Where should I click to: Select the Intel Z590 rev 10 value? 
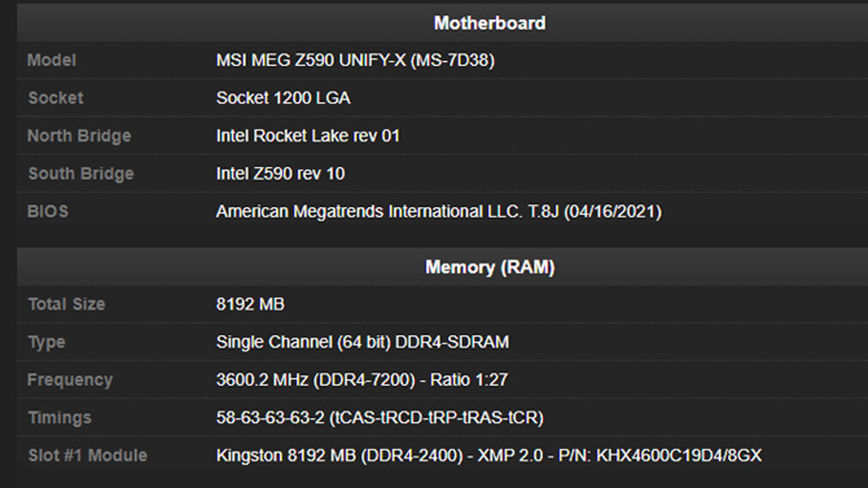[280, 174]
